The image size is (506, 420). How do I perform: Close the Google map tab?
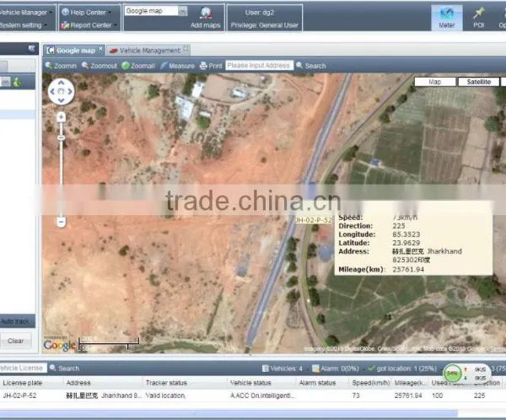100,48
